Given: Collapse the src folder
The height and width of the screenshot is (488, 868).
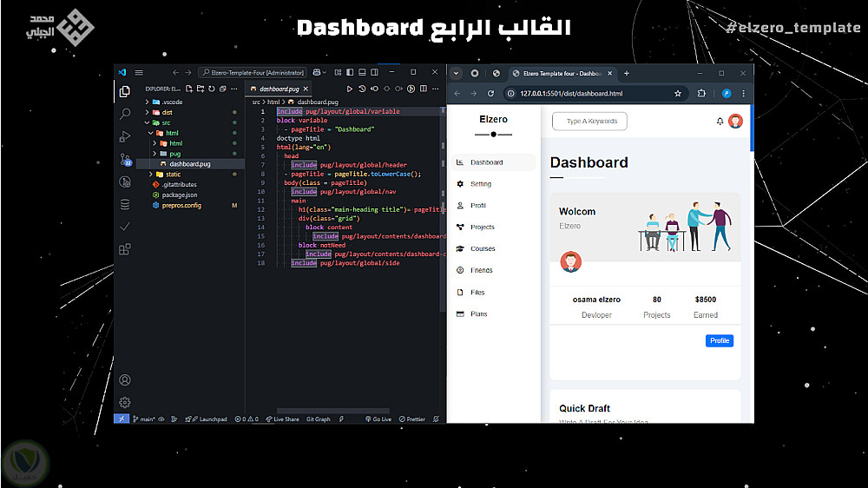Looking at the screenshot, I should coord(190,123).
